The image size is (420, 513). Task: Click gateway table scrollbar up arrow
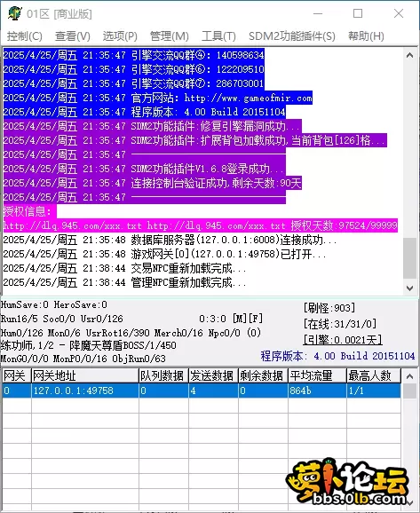(409, 376)
